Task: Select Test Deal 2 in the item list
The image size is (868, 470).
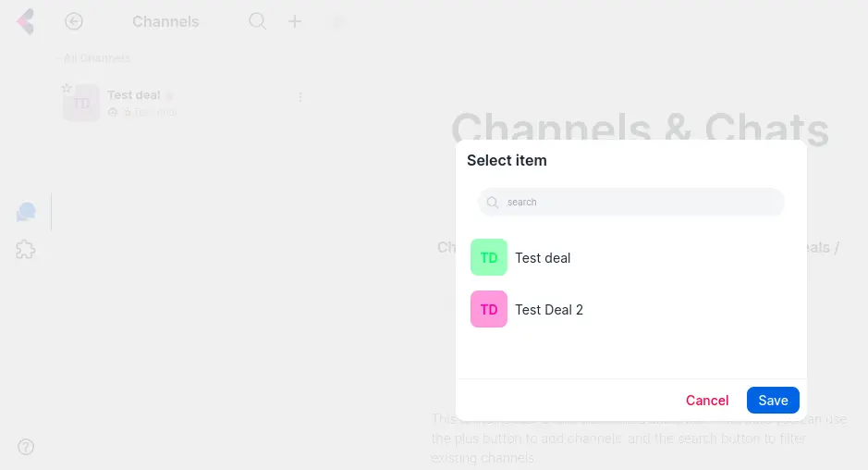Action: 549,310
